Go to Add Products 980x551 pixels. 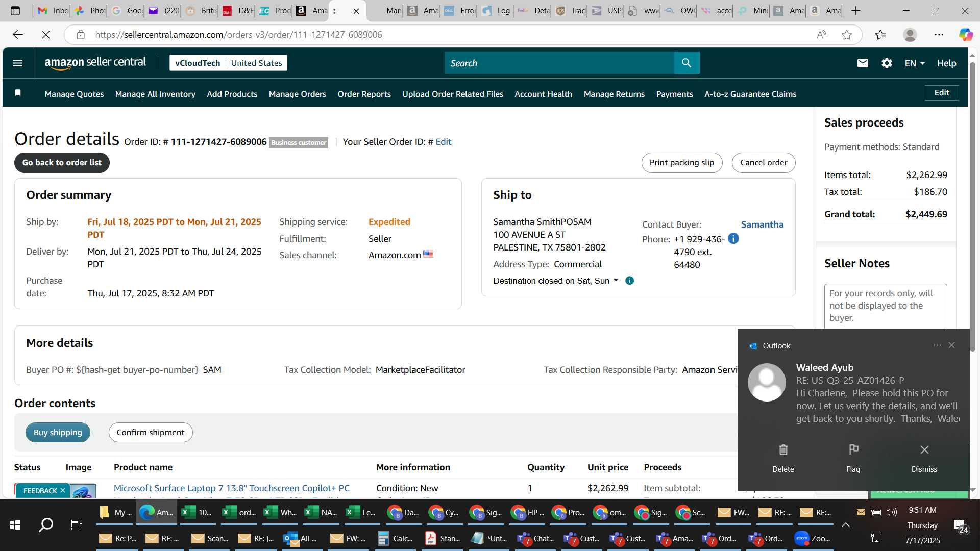pyautogui.click(x=232, y=94)
